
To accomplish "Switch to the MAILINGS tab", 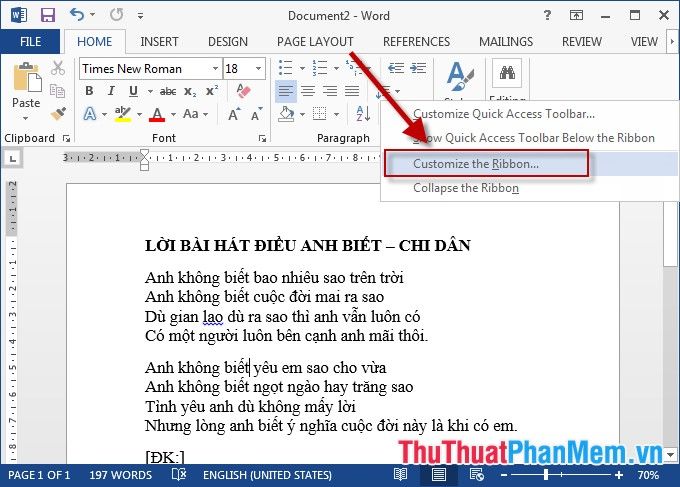I will pyautogui.click(x=506, y=42).
